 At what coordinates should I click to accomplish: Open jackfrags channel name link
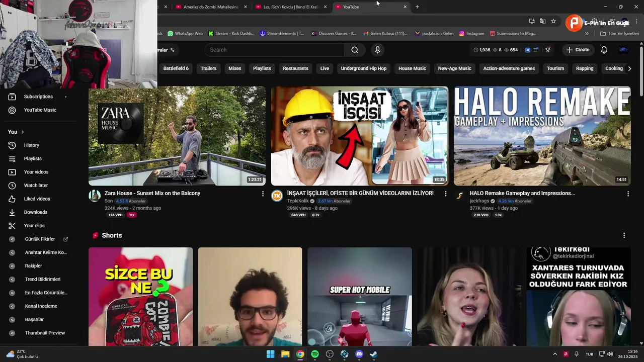479,201
